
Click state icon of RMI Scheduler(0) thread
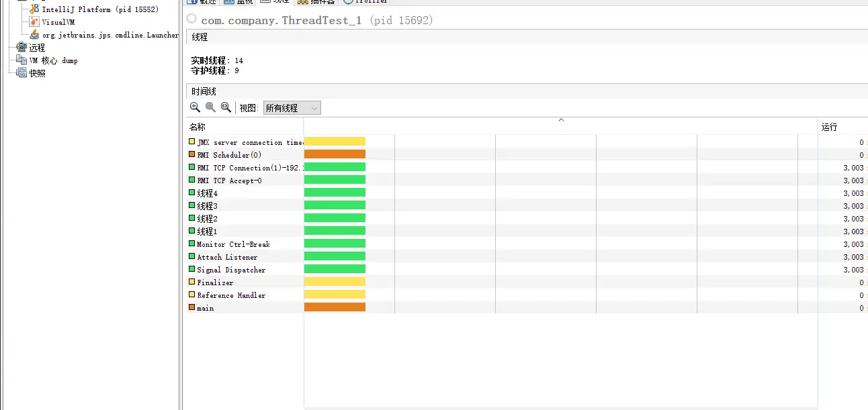coord(192,154)
